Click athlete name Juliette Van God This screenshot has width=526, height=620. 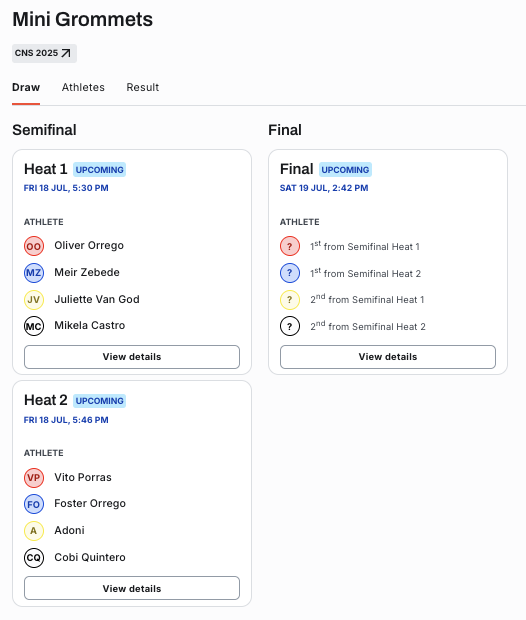point(97,299)
